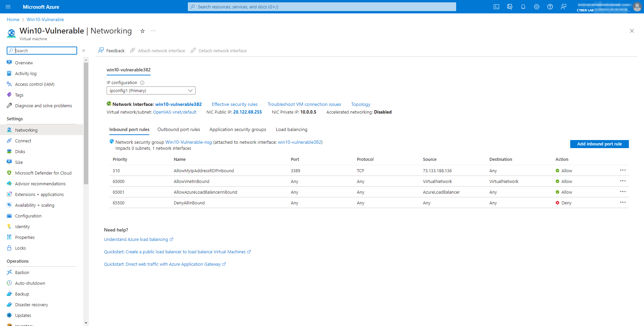This screenshot has width=644, height=326.
Task: Pin Win10-Vulnerable with the favorite star
Action: pyautogui.click(x=143, y=31)
